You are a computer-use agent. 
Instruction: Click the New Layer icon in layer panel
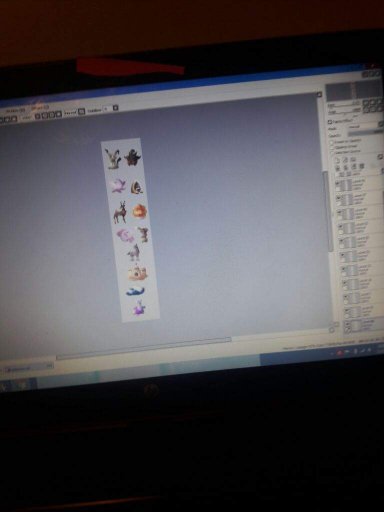point(337,160)
